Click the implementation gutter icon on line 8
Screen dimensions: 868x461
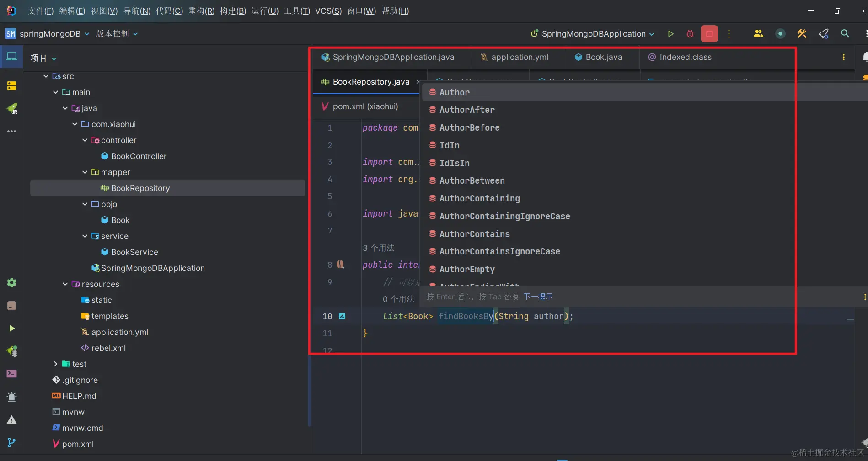pos(341,265)
